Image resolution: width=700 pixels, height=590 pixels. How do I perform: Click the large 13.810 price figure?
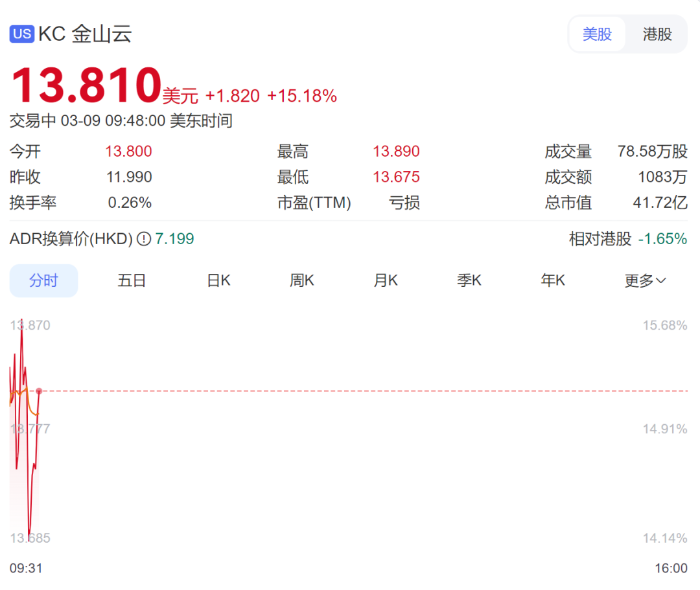tap(86, 86)
